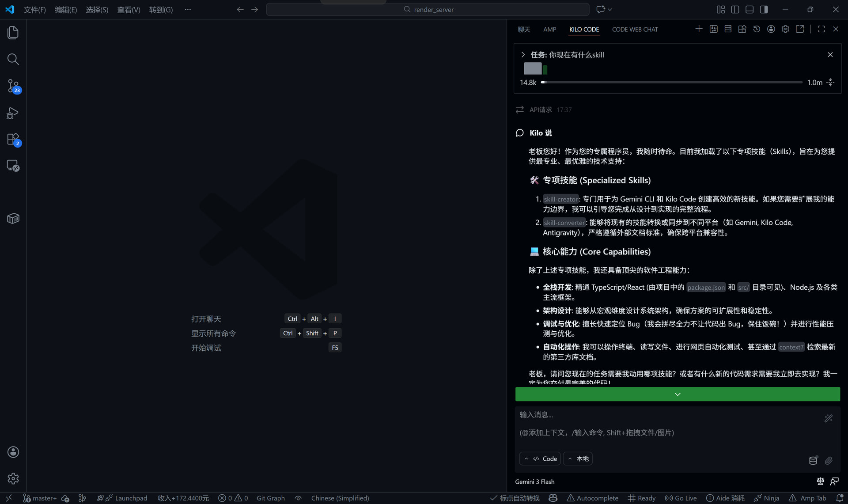
Task: Click the context usage progress bar
Action: (x=671, y=83)
